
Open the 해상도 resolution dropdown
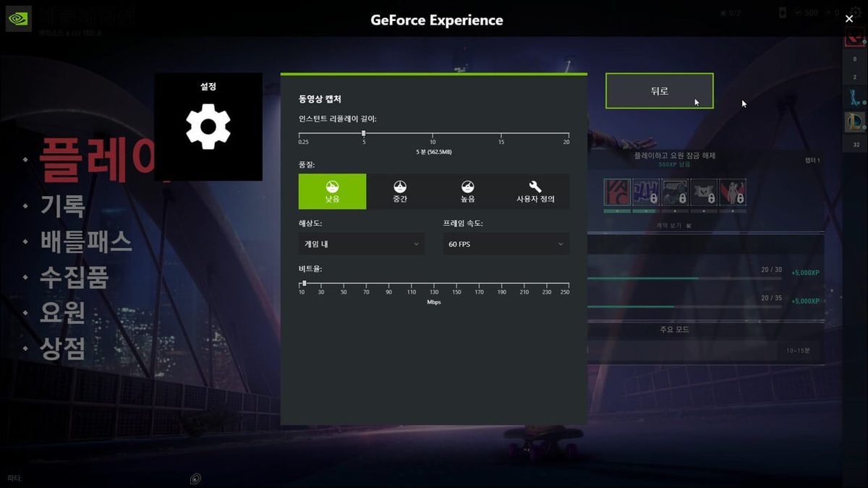pyautogui.click(x=362, y=244)
